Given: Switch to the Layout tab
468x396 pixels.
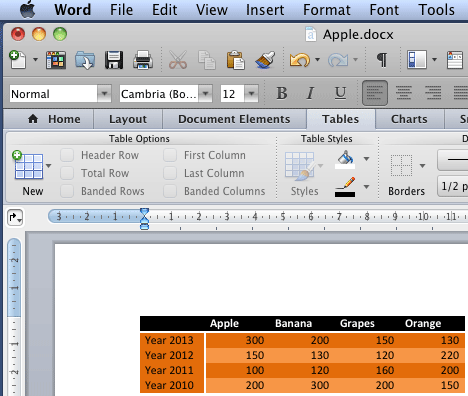Looking at the screenshot, I should click(x=128, y=119).
